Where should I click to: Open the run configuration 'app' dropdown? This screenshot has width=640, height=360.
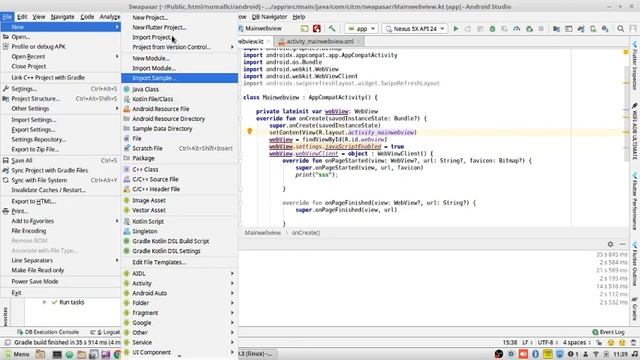coord(361,29)
